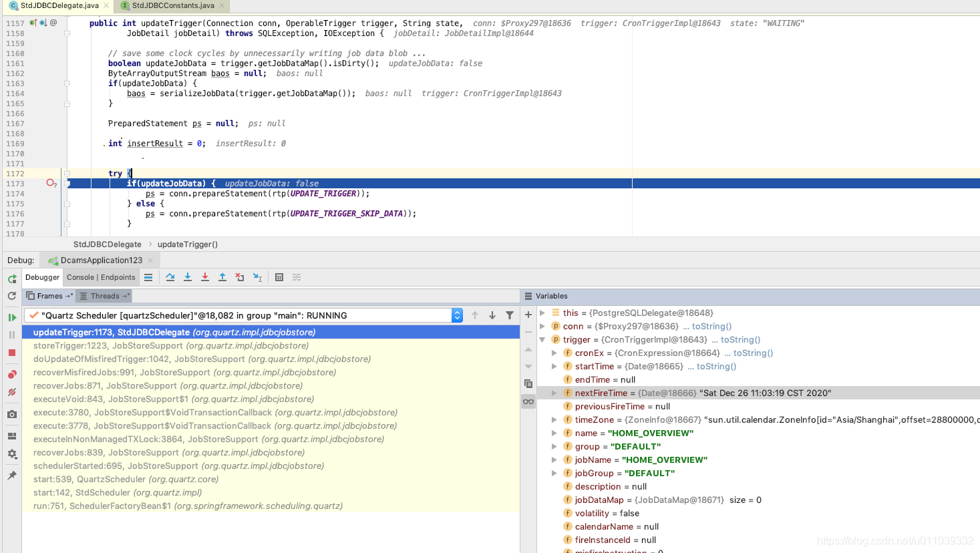Image resolution: width=980 pixels, height=553 pixels.
Task: Click the Update Running Application icon
Action: click(x=12, y=296)
